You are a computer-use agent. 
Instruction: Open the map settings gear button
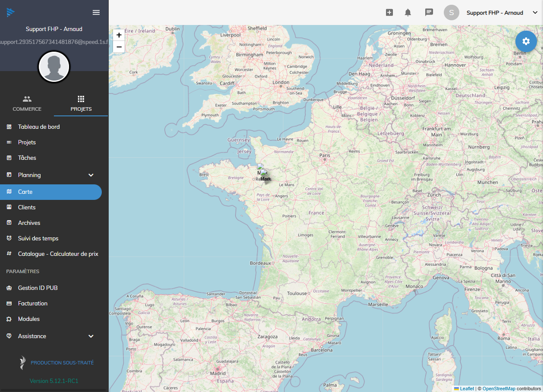tap(526, 41)
